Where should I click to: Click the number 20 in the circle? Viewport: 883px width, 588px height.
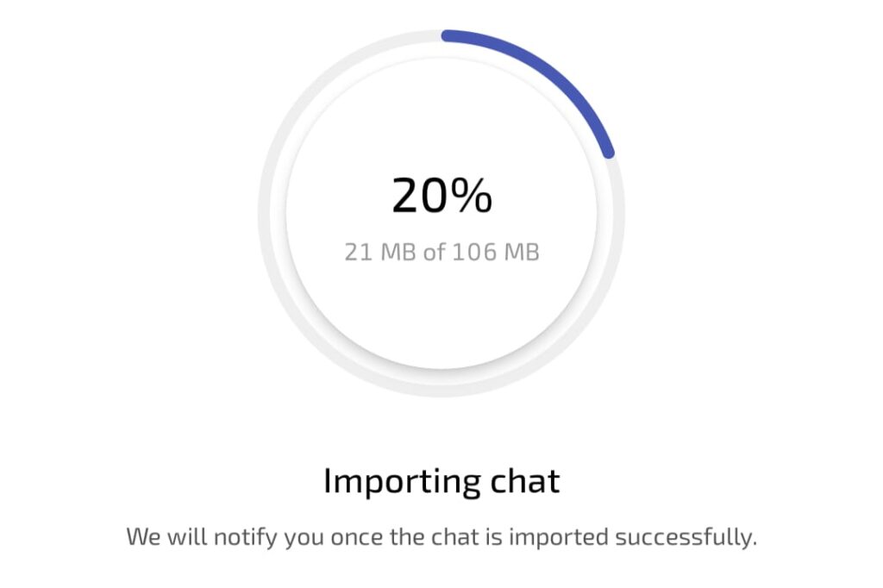tap(420, 196)
